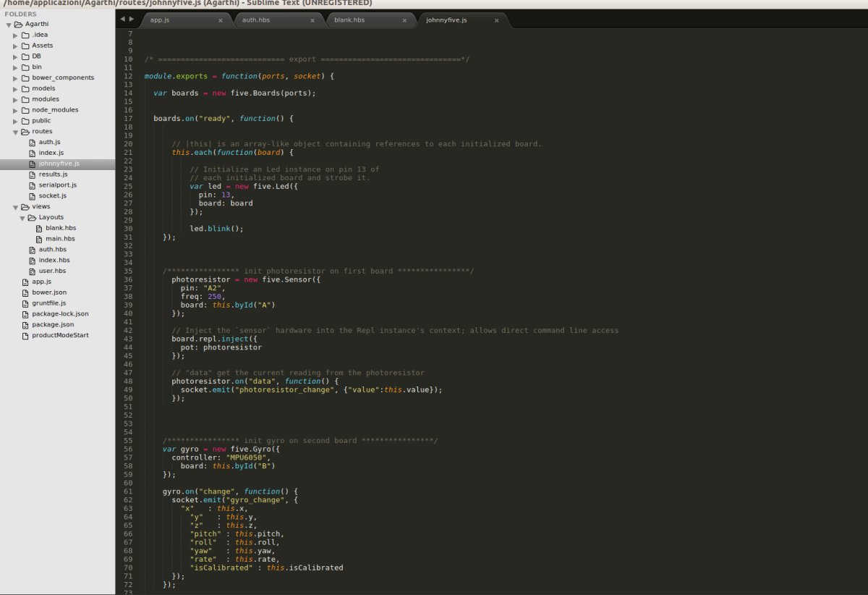Viewport: 868px width, 595px height.
Task: Go to previous tab with left arrow
Action: point(122,20)
